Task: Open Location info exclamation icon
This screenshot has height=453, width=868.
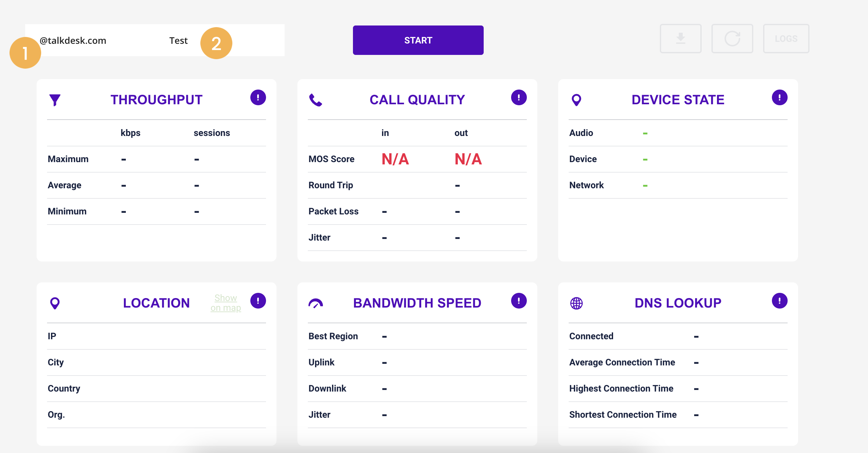Action: [x=258, y=301]
